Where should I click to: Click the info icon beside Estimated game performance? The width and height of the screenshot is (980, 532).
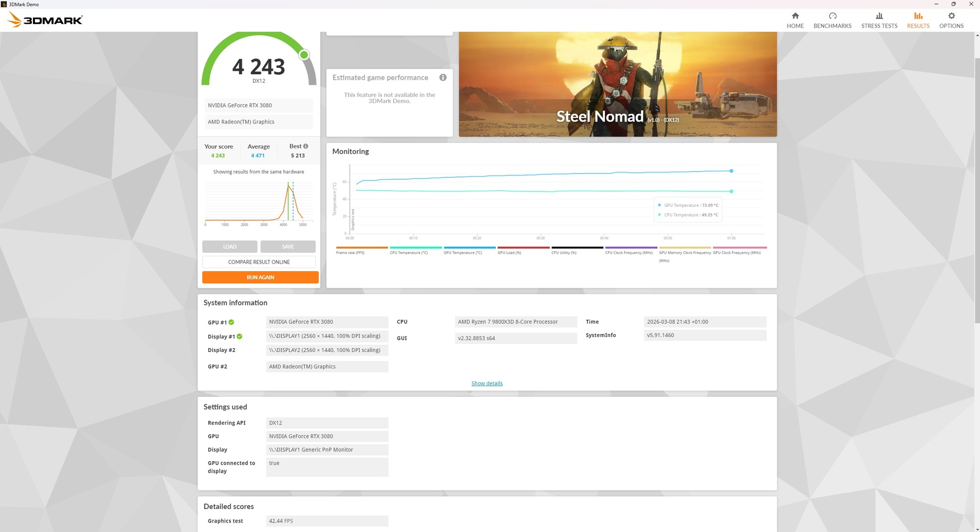(x=443, y=77)
